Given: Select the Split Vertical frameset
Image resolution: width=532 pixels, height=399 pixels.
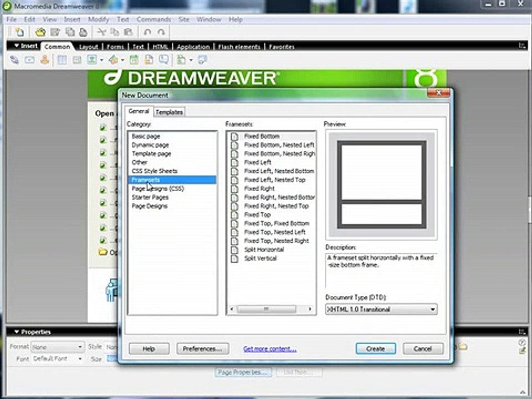Looking at the screenshot, I should [260, 258].
